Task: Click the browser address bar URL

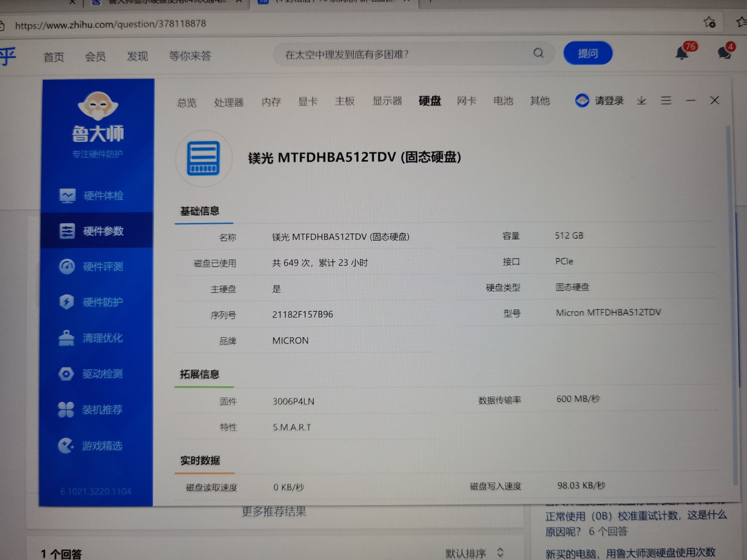Action: pyautogui.click(x=111, y=24)
